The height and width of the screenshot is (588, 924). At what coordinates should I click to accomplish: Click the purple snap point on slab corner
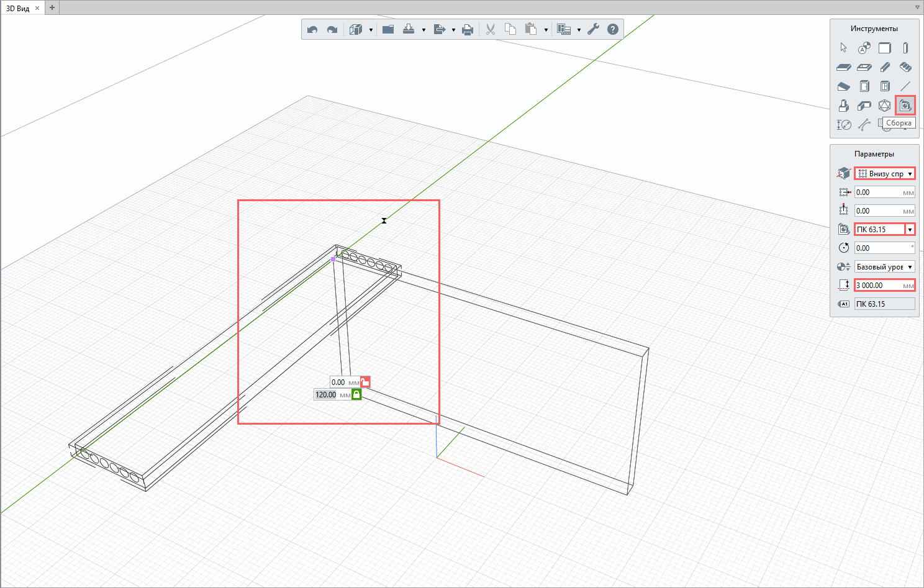click(333, 259)
